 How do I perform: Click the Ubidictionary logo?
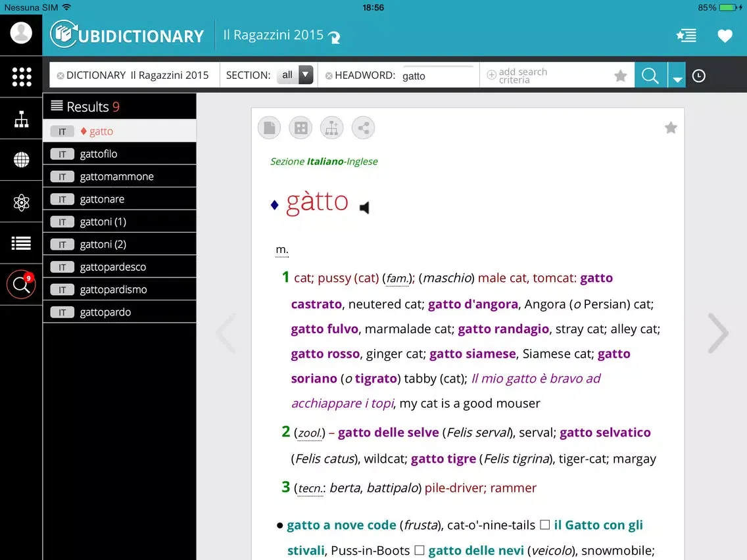127,34
